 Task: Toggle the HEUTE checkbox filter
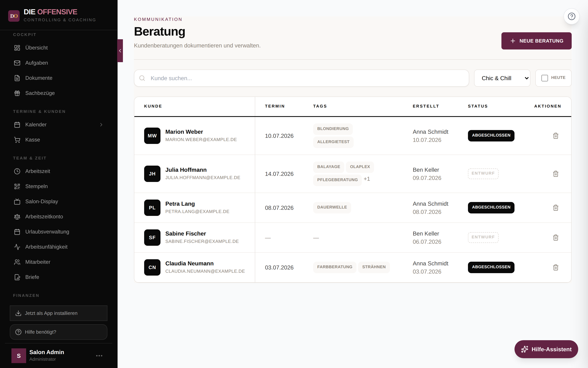click(x=545, y=78)
